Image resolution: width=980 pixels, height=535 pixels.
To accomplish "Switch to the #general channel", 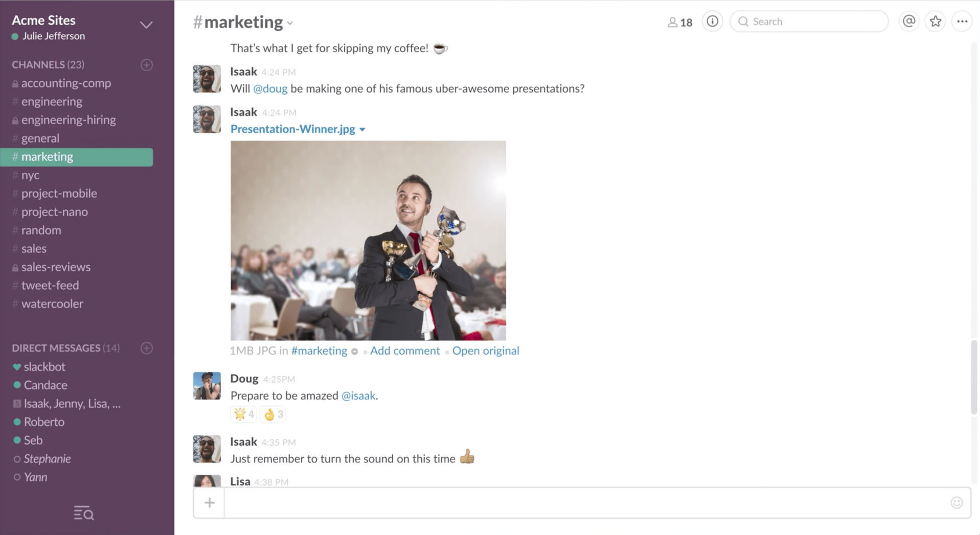I will point(39,138).
